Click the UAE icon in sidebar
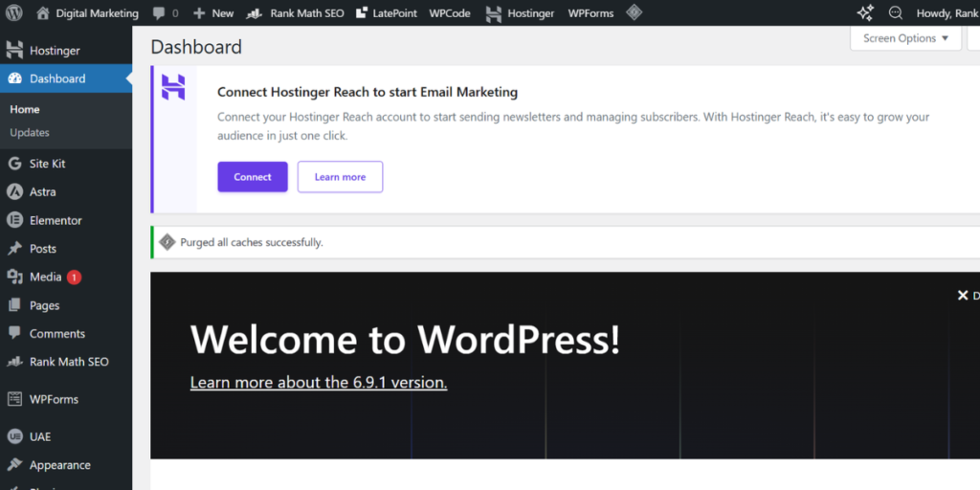Screen dimensions: 980x490 [14, 436]
